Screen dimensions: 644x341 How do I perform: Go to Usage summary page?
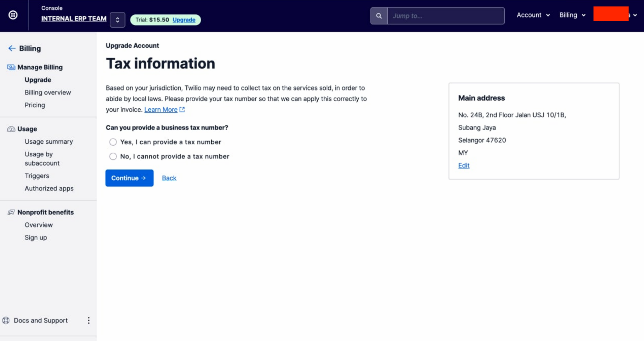[49, 142]
